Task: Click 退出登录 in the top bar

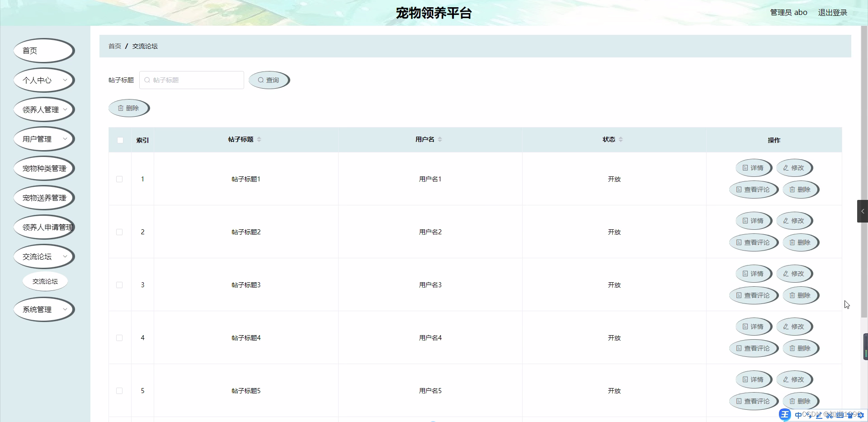Action: (832, 12)
